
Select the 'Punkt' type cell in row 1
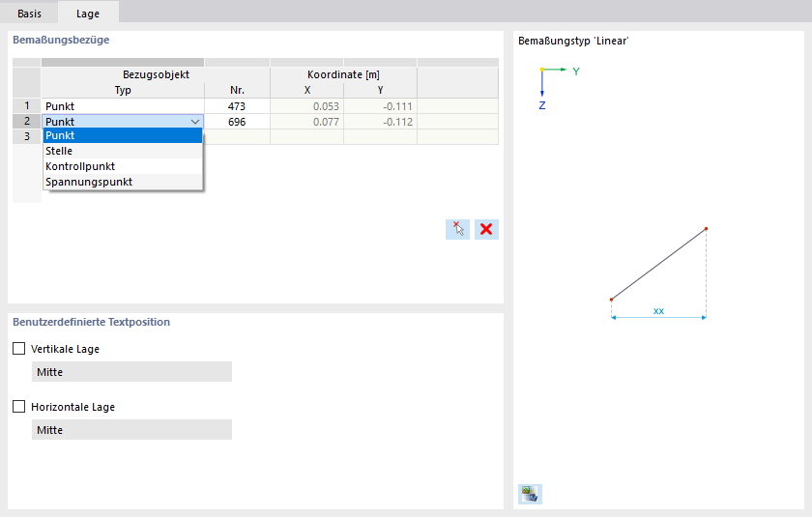pos(123,106)
